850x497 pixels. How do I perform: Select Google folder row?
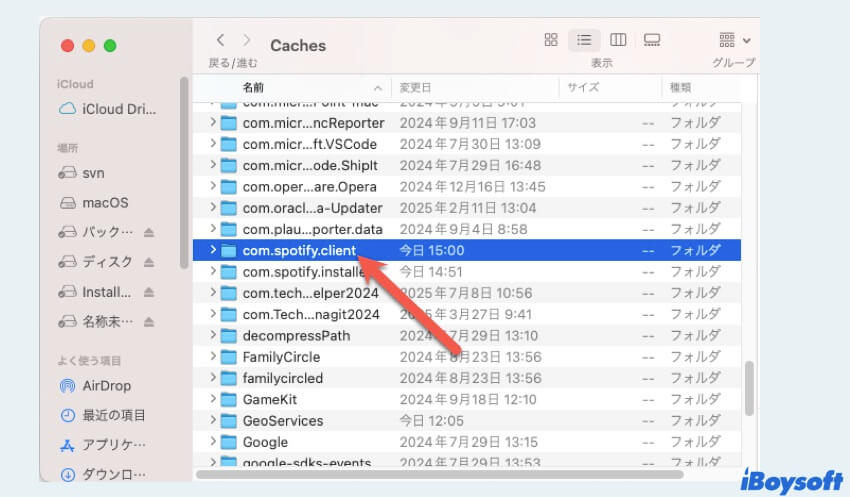pyautogui.click(x=467, y=442)
